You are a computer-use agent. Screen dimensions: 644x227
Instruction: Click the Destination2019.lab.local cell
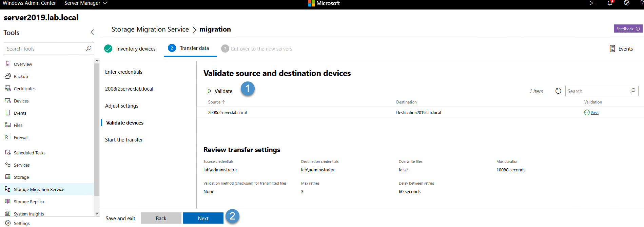click(x=418, y=112)
